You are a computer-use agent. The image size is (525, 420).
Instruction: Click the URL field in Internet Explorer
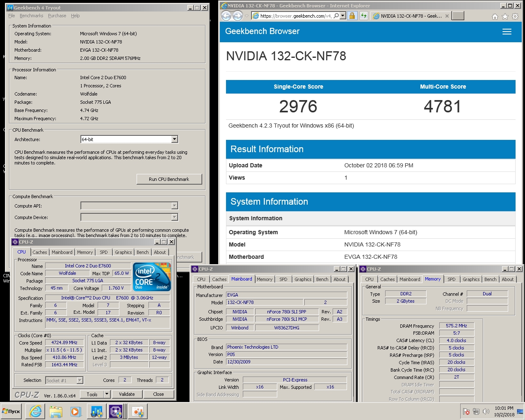(295, 16)
